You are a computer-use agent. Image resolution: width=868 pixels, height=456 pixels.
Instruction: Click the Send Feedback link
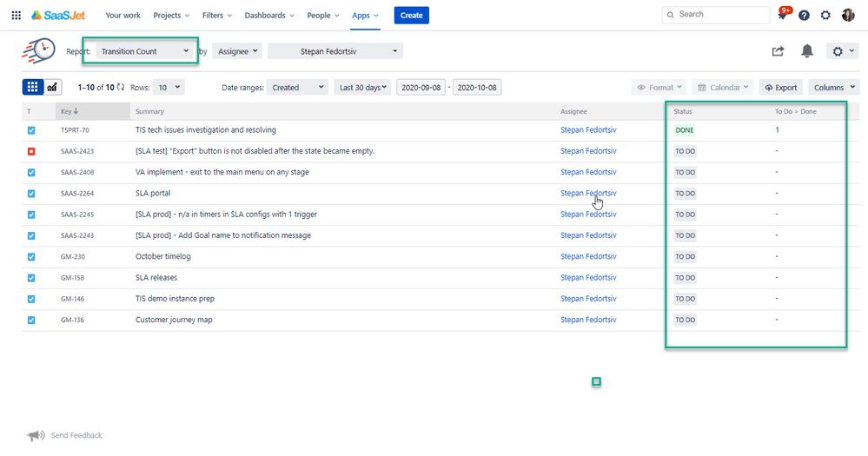tap(76, 435)
